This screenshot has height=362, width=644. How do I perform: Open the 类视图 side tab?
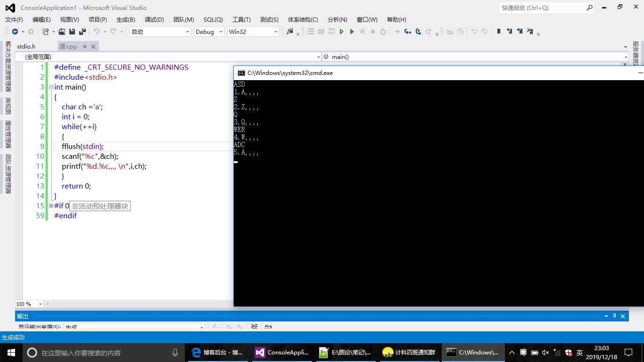pos(8,106)
